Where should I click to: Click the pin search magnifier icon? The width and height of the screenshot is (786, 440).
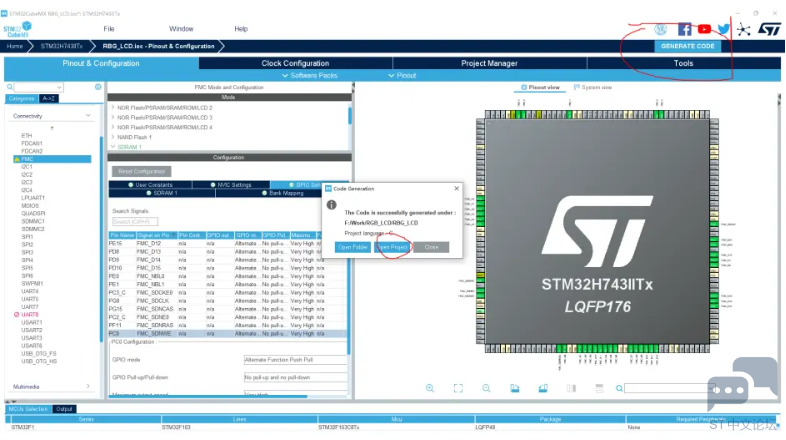click(x=619, y=388)
